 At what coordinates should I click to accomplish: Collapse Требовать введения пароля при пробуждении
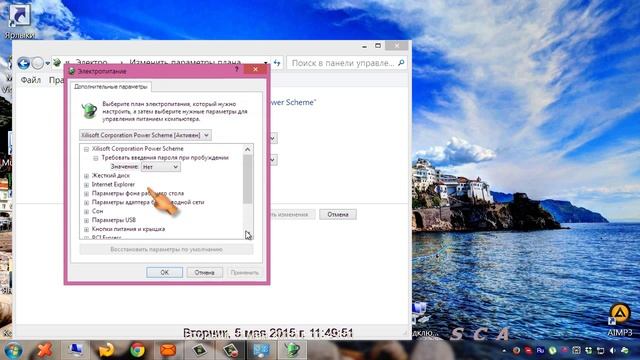tap(96, 158)
